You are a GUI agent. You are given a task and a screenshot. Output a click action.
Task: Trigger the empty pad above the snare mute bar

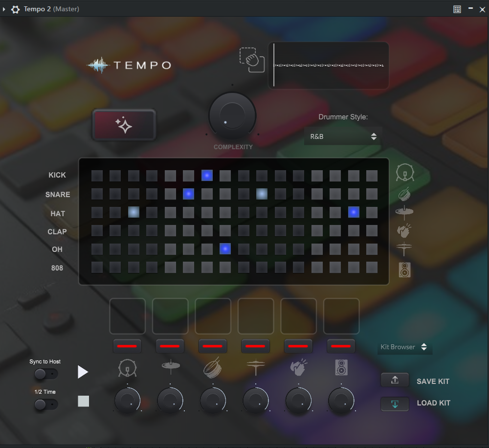[x=213, y=316]
